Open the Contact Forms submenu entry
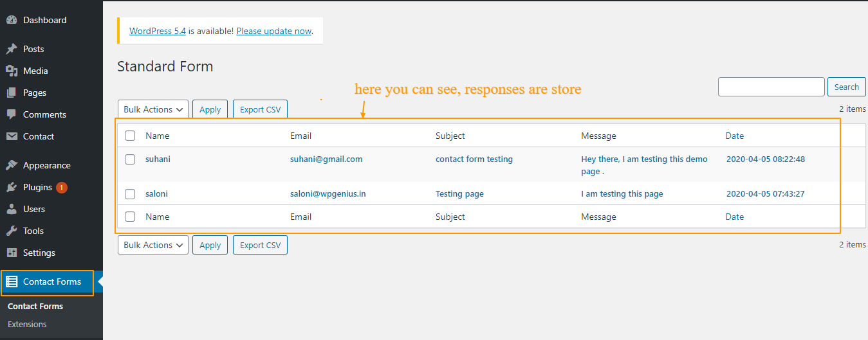The height and width of the screenshot is (340, 868). 35,306
